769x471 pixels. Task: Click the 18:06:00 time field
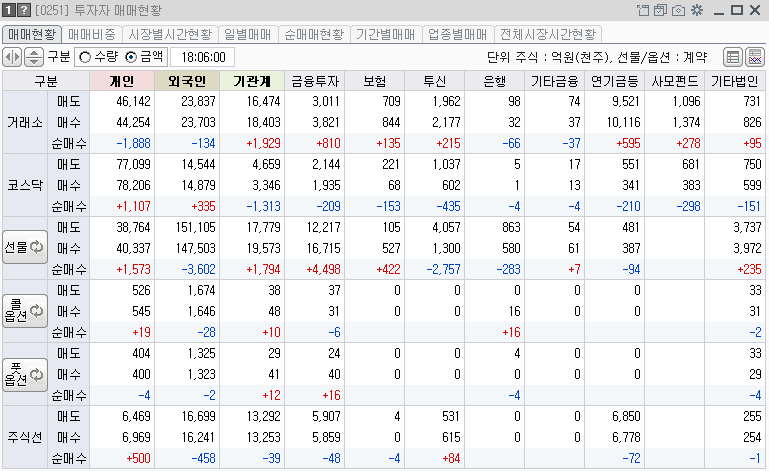point(203,57)
